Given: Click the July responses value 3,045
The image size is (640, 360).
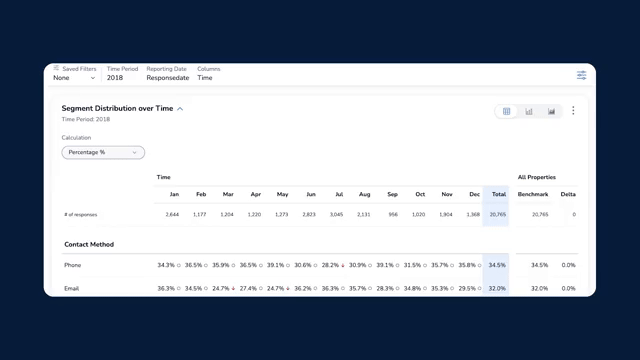Looking at the screenshot, I should (336, 215).
